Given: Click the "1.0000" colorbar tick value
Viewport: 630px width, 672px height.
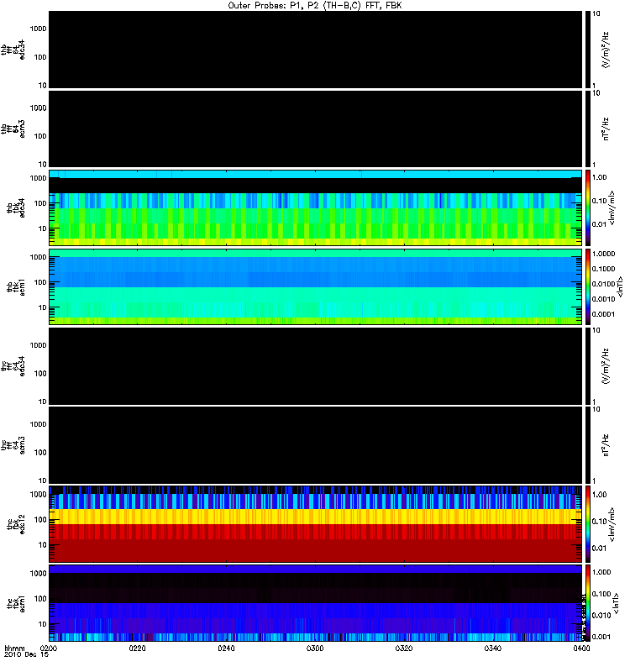Looking at the screenshot, I should point(603,254).
